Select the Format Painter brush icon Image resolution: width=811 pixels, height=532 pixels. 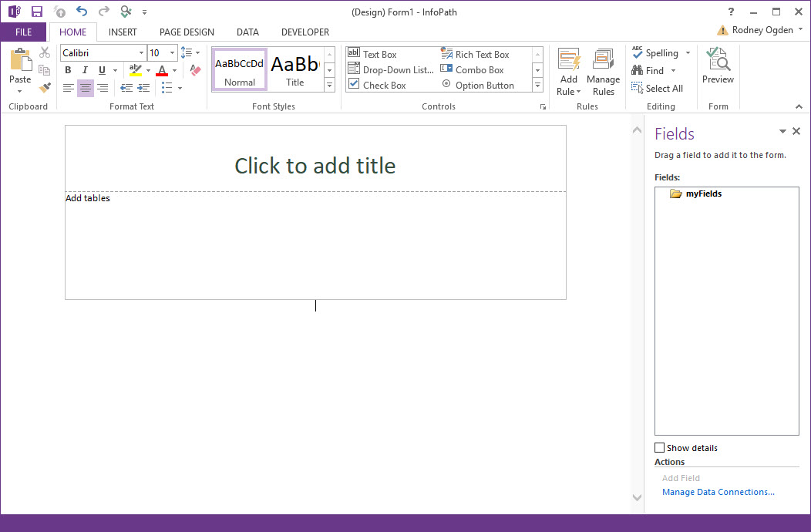45,87
